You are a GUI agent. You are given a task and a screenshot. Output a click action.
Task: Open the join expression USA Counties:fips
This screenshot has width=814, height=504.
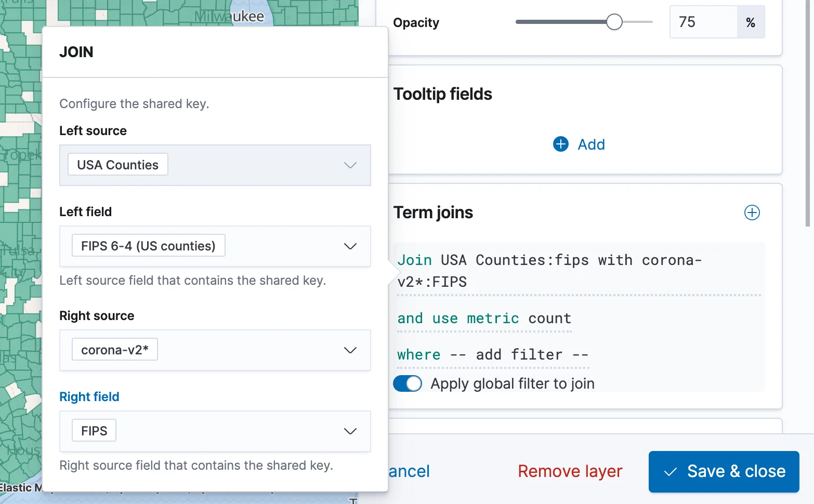549,271
